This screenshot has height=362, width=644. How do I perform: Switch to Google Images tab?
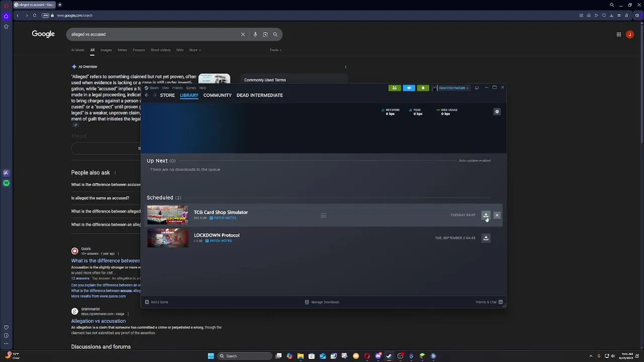(x=106, y=50)
